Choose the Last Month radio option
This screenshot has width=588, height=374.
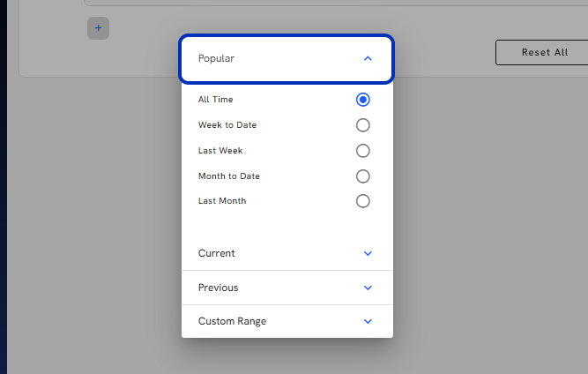pos(362,201)
